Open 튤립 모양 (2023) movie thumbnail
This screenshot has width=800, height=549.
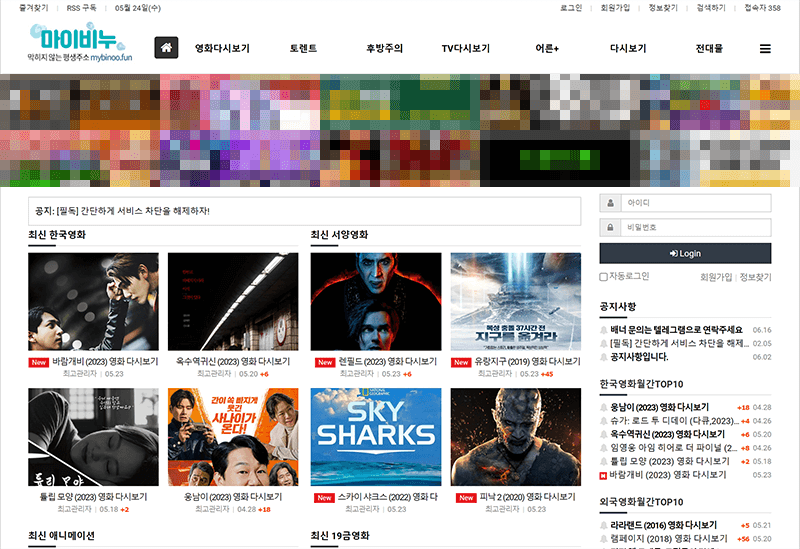93,437
